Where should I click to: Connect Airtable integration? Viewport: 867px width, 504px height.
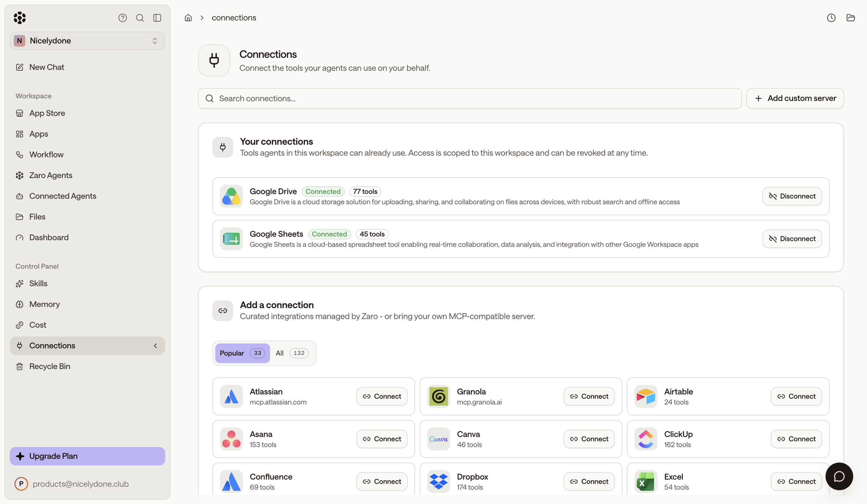(x=797, y=396)
